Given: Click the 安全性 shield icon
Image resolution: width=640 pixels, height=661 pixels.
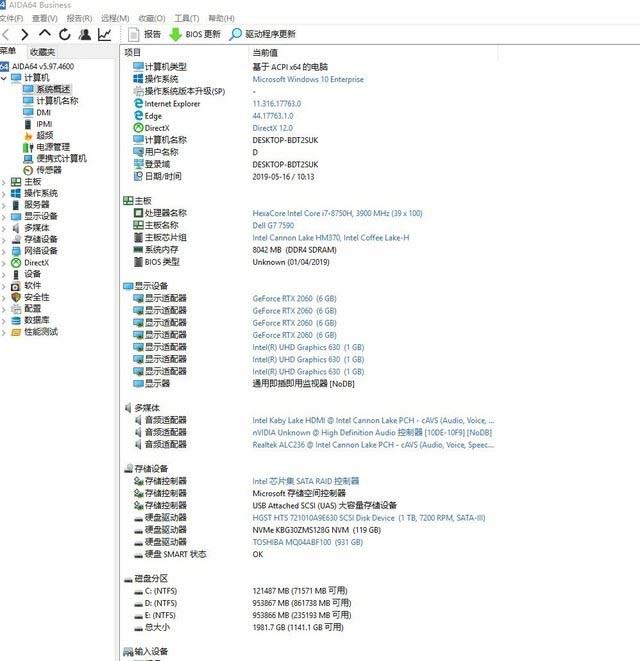Looking at the screenshot, I should [x=16, y=298].
